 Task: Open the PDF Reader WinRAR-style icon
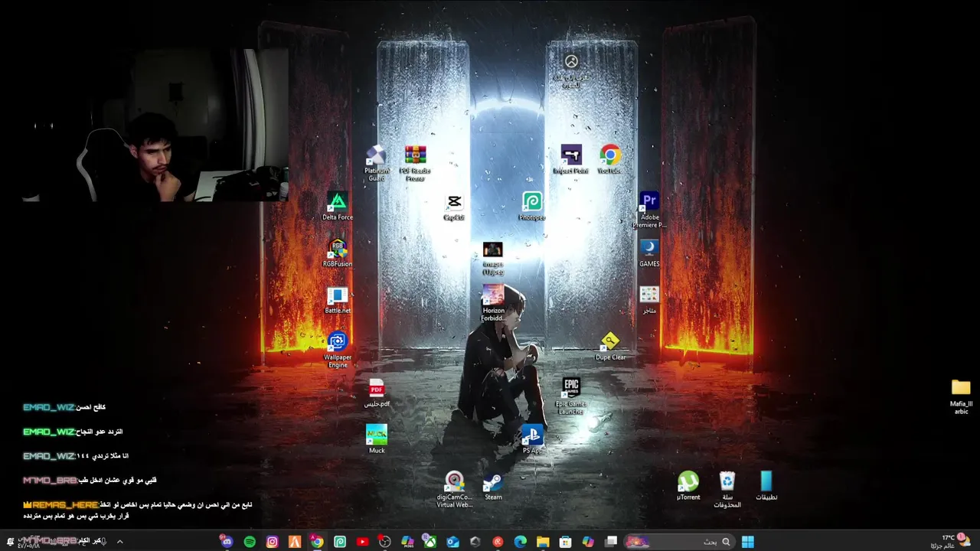click(415, 163)
